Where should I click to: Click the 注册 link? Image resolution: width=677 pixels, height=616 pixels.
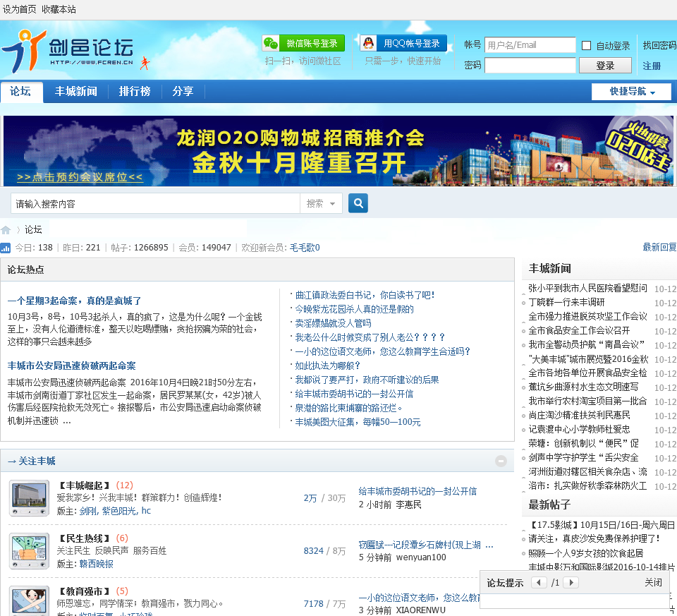(x=652, y=66)
